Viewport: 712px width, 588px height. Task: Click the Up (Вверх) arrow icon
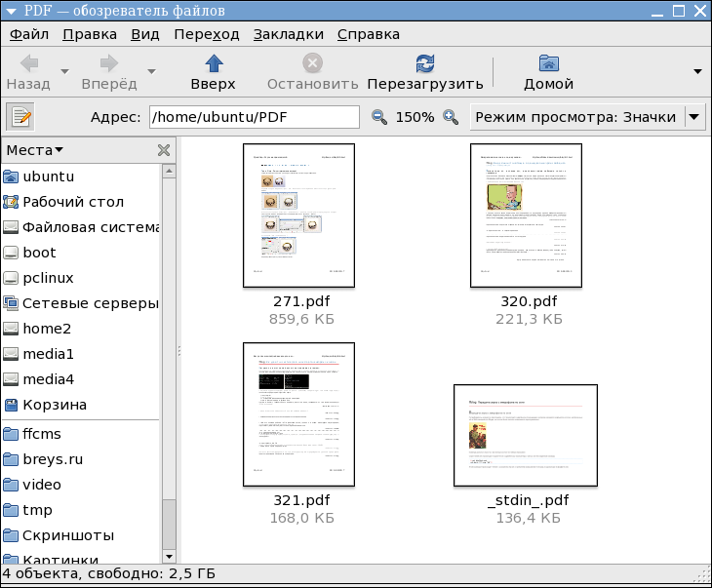(x=214, y=64)
